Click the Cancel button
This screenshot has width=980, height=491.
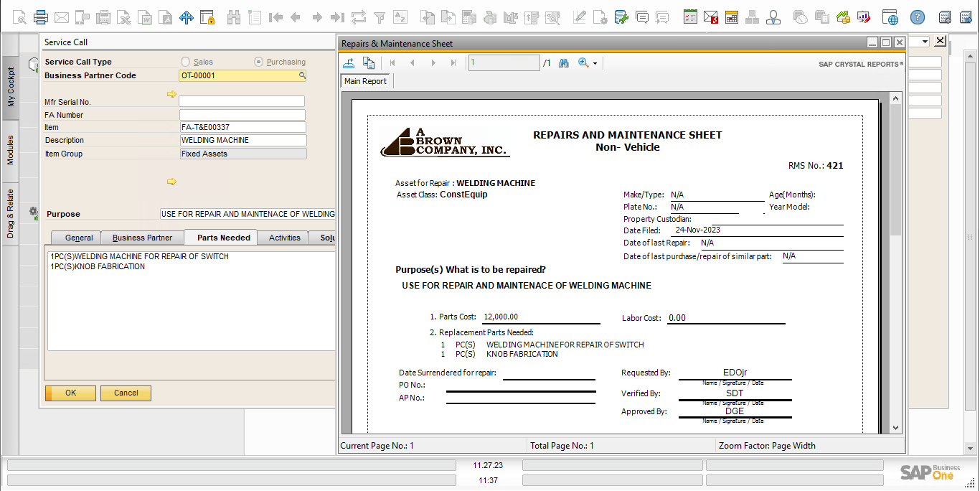[126, 393]
